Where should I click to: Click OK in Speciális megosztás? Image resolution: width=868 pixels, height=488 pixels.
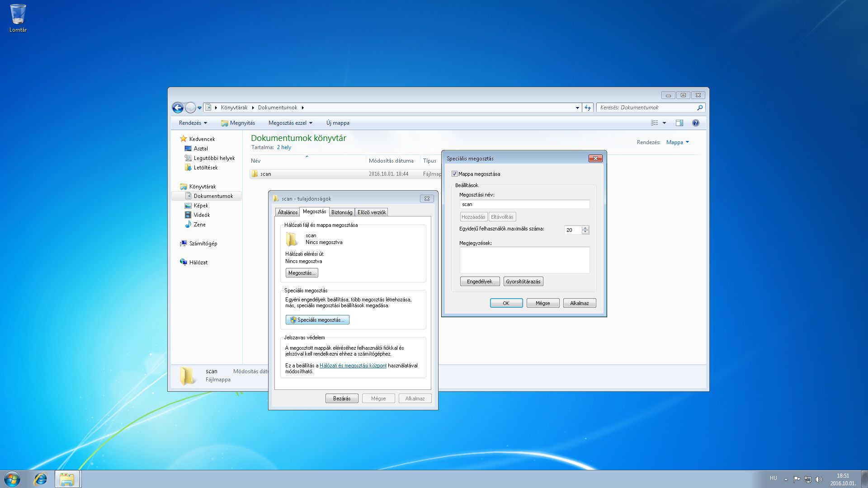coord(506,303)
